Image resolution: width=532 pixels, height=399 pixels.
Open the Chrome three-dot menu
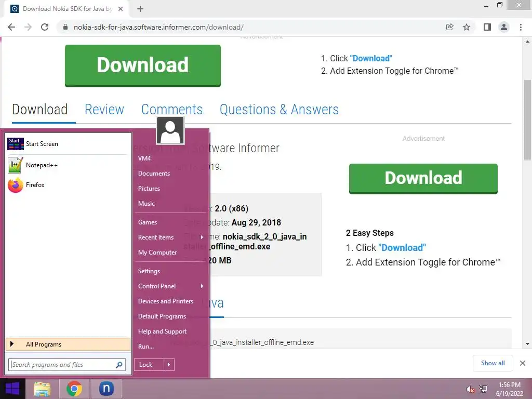pyautogui.click(x=521, y=27)
